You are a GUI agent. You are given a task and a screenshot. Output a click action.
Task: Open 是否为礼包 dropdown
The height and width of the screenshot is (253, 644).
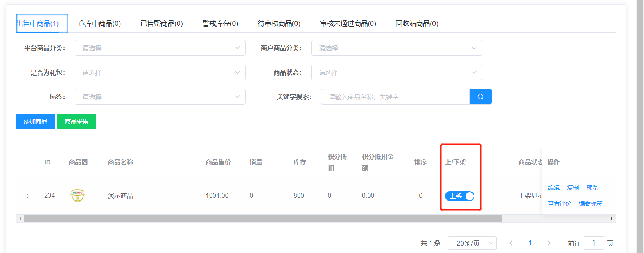pyautogui.click(x=160, y=72)
